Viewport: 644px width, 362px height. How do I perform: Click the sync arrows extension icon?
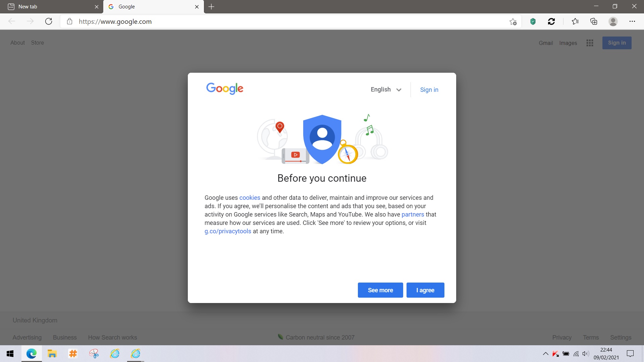click(x=551, y=22)
